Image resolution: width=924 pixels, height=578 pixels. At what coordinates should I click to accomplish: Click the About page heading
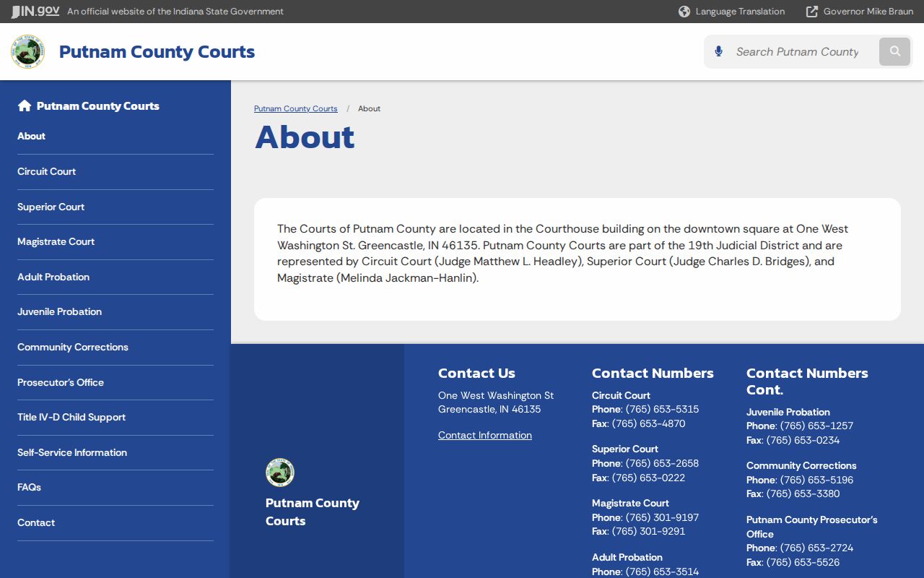305,137
